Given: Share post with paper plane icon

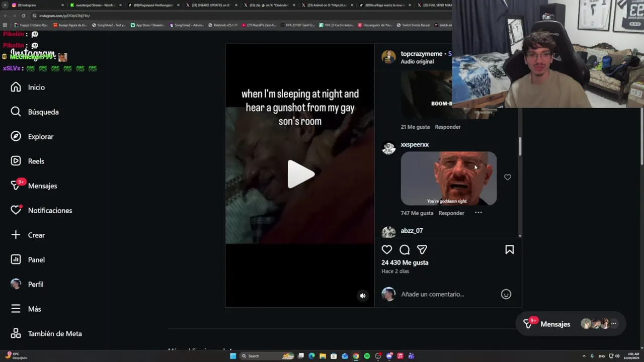Looking at the screenshot, I should 422,250.
